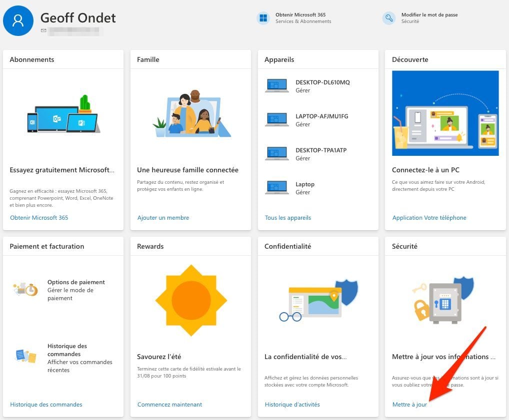This screenshot has width=509, height=420.
Task: Click Historique des commandes title beside documents icon
Action: (67, 350)
